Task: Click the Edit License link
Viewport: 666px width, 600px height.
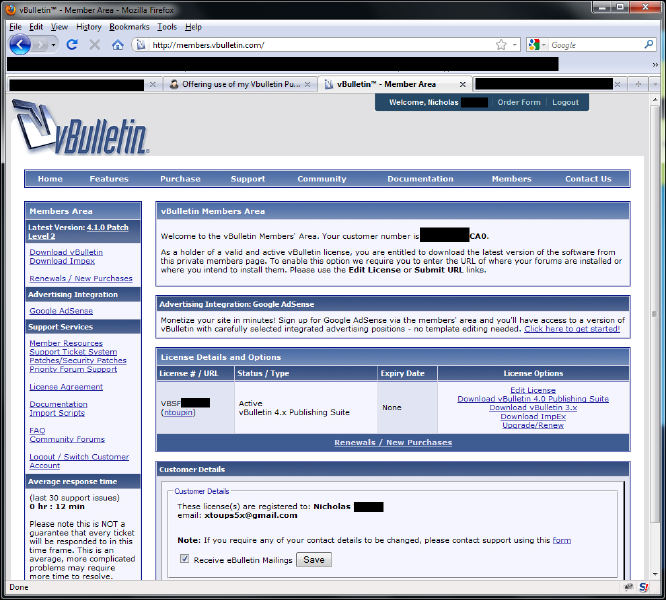Action: tap(533, 390)
